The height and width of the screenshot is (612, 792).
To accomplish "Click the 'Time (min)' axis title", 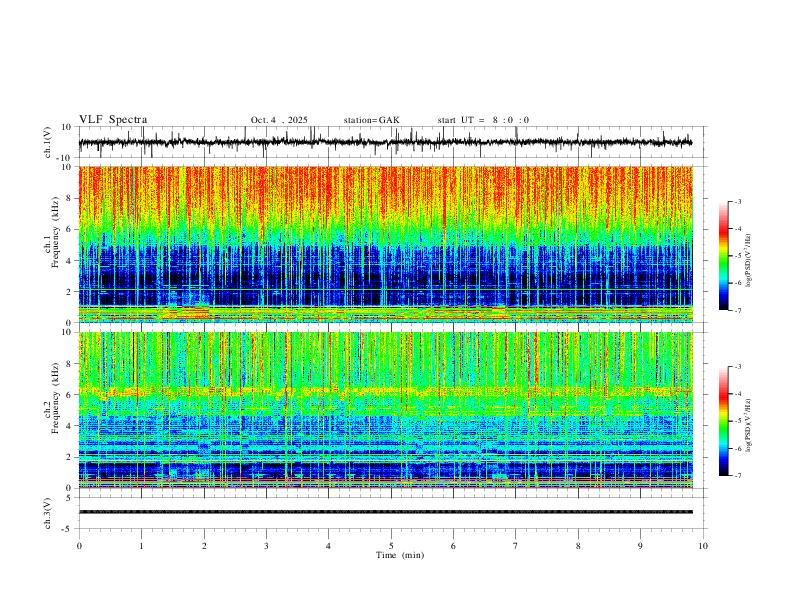I will click(400, 555).
